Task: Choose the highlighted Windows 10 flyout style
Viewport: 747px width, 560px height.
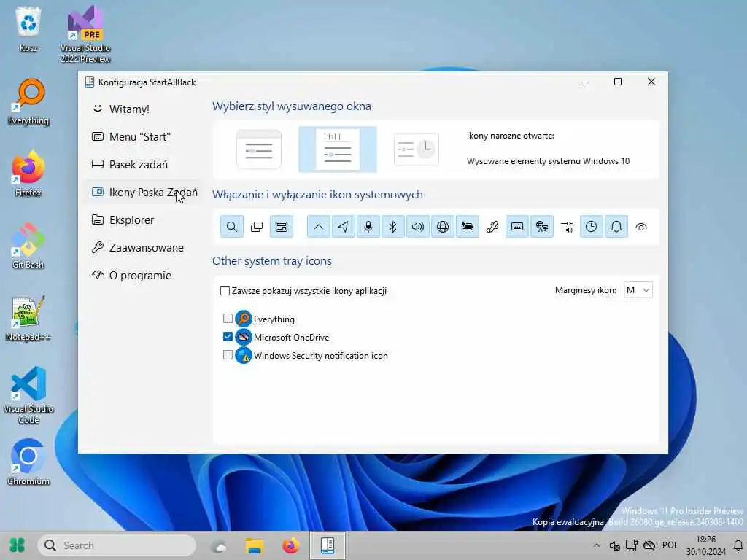Action: click(x=338, y=149)
